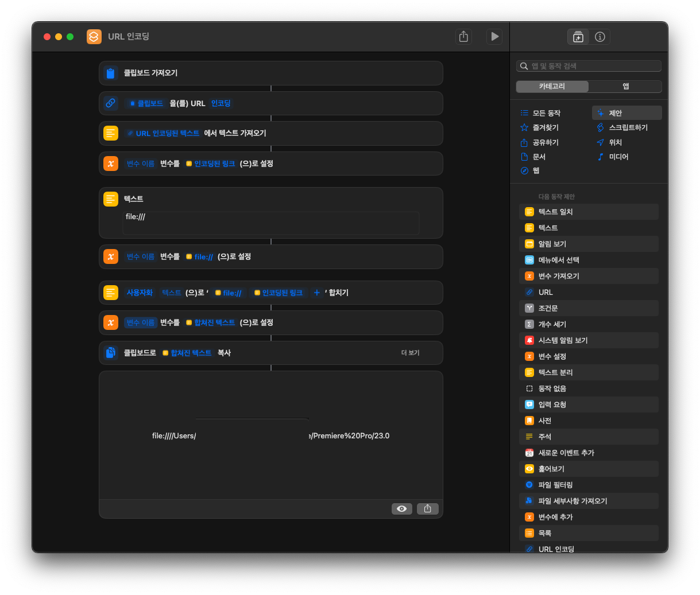Screen dimensions: 700x595
Task: Switch to the 앱 tab
Action: pos(625,86)
